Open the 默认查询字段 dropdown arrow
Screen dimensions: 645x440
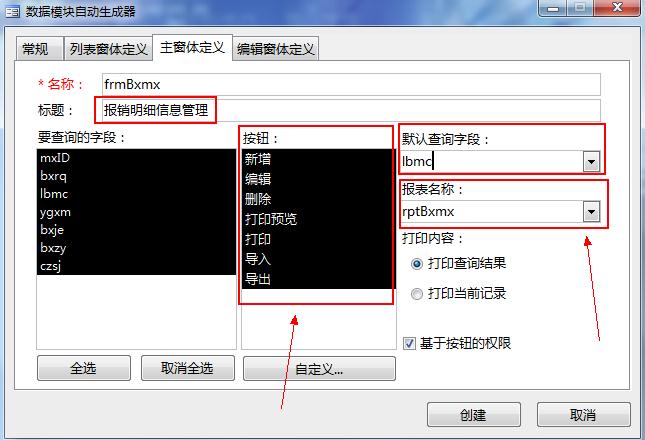click(x=592, y=161)
